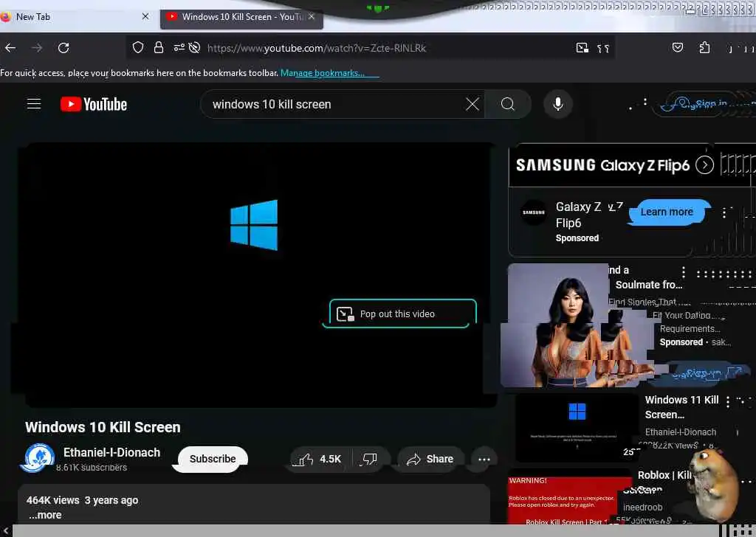This screenshot has height=537, width=756.
Task: Click the 464K views 3 years ago text
Action: (83, 500)
